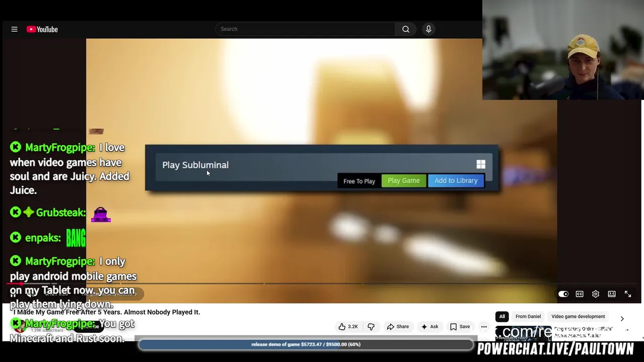Image resolution: width=644 pixels, height=362 pixels.
Task: Toggle closed captions CC button
Action: [580, 294]
